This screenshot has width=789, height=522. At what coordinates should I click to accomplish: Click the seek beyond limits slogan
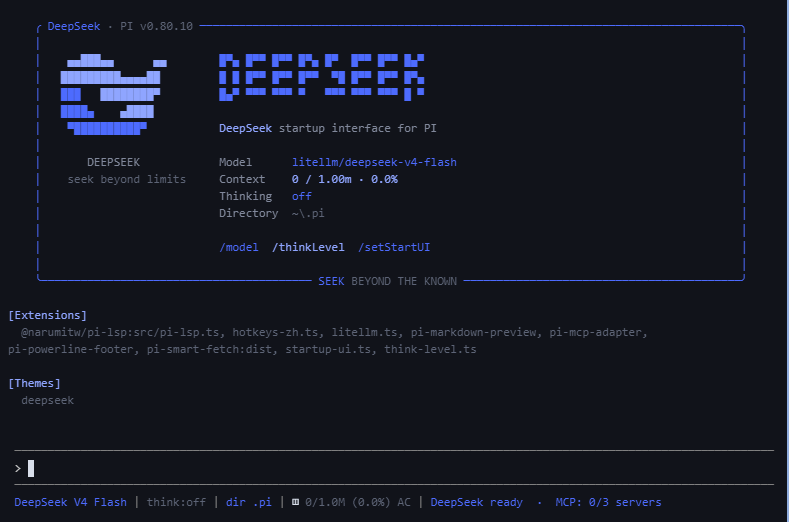coord(126,179)
